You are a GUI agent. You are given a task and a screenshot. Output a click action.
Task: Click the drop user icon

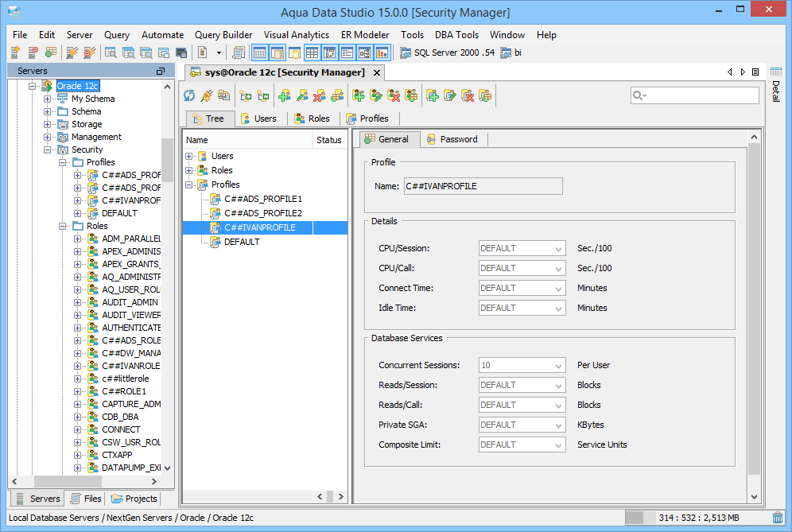coord(319,95)
